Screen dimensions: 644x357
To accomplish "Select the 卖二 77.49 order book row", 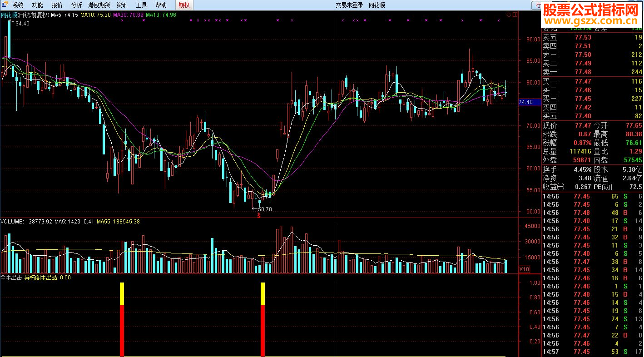I will (593, 63).
